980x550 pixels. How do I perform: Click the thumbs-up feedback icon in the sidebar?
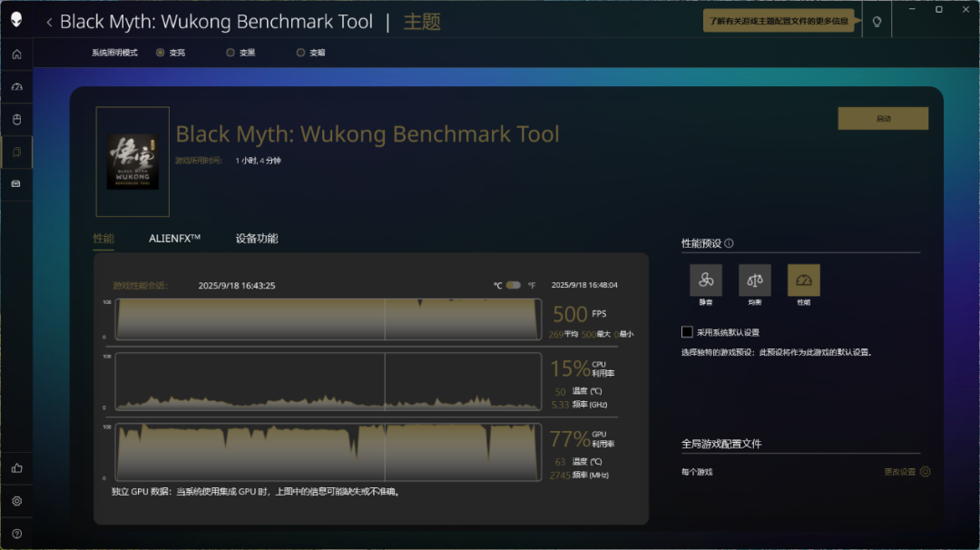click(x=17, y=468)
